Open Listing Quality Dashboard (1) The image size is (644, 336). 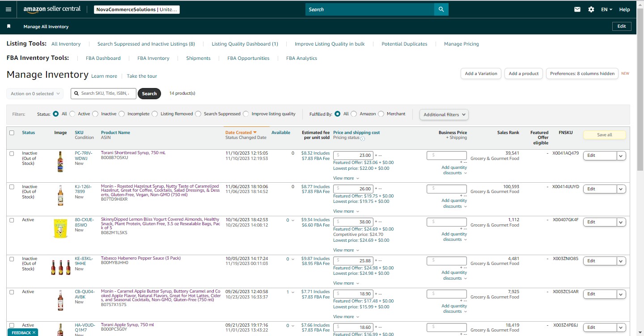point(245,44)
